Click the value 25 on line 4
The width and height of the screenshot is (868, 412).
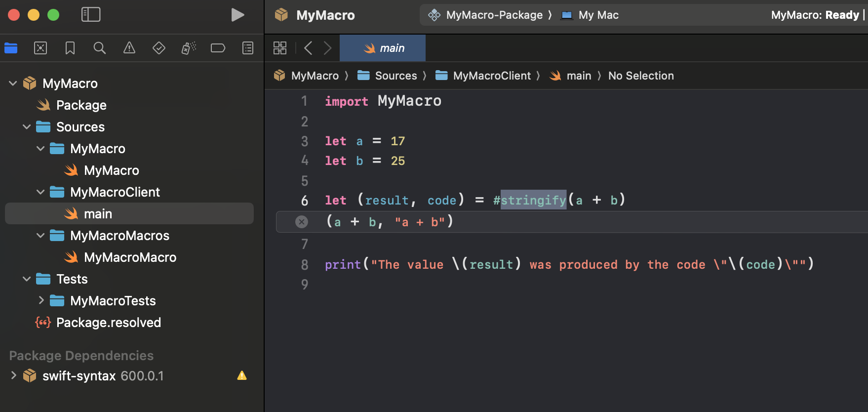[397, 161]
